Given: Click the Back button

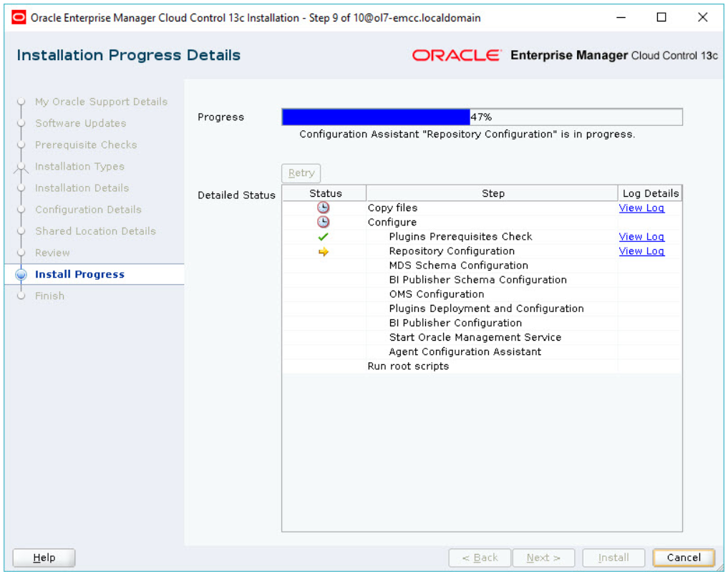Looking at the screenshot, I should 480,558.
